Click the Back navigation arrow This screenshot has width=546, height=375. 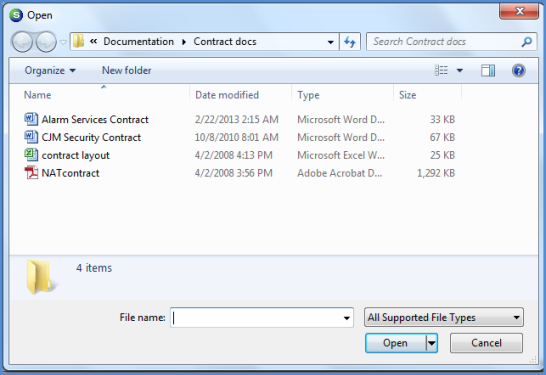click(x=23, y=42)
